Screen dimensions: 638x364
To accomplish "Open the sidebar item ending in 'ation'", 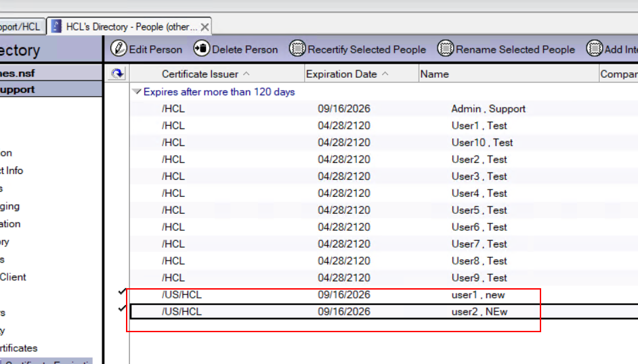I will 10,224.
